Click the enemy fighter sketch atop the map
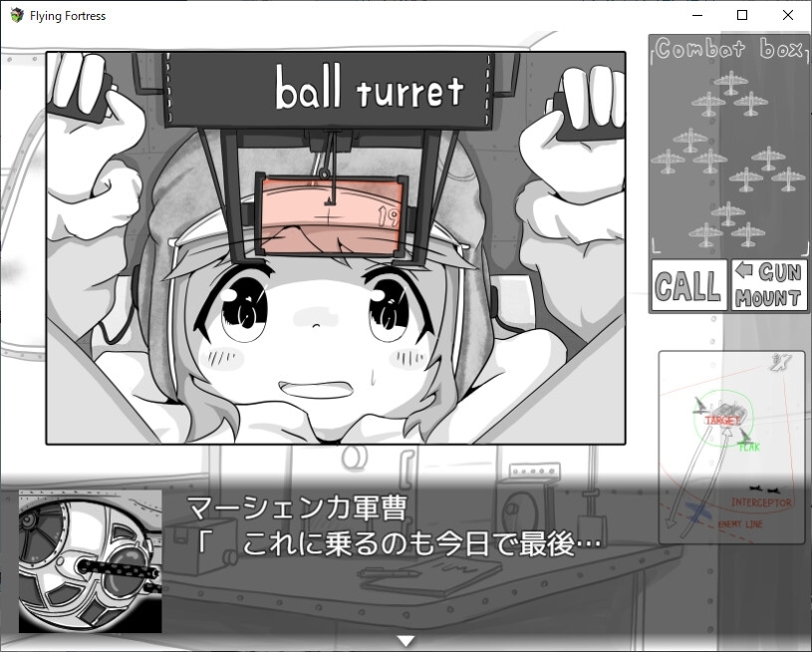This screenshot has width=812, height=652. click(x=779, y=363)
